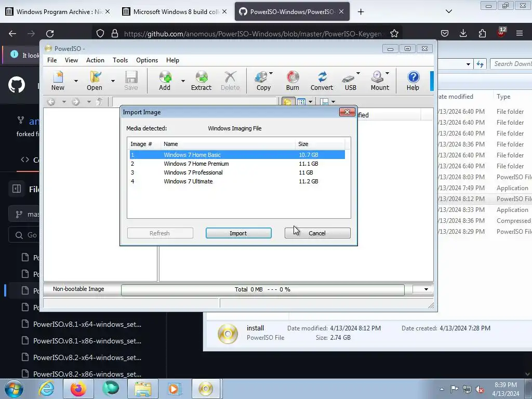Open the Tools menu in PowerISO
This screenshot has width=532, height=399.
(x=121, y=60)
